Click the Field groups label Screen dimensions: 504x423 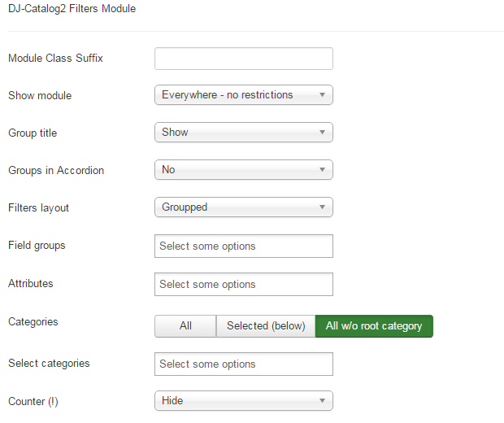pyautogui.click(x=37, y=246)
